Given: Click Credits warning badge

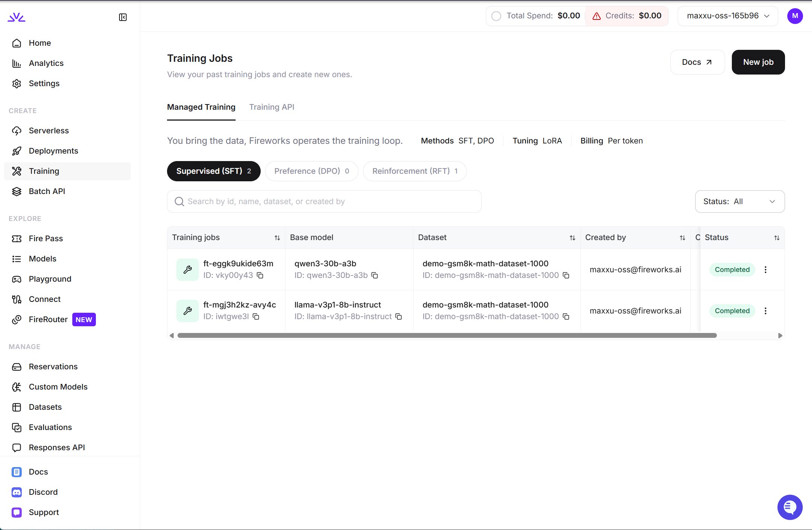Looking at the screenshot, I should pos(627,16).
